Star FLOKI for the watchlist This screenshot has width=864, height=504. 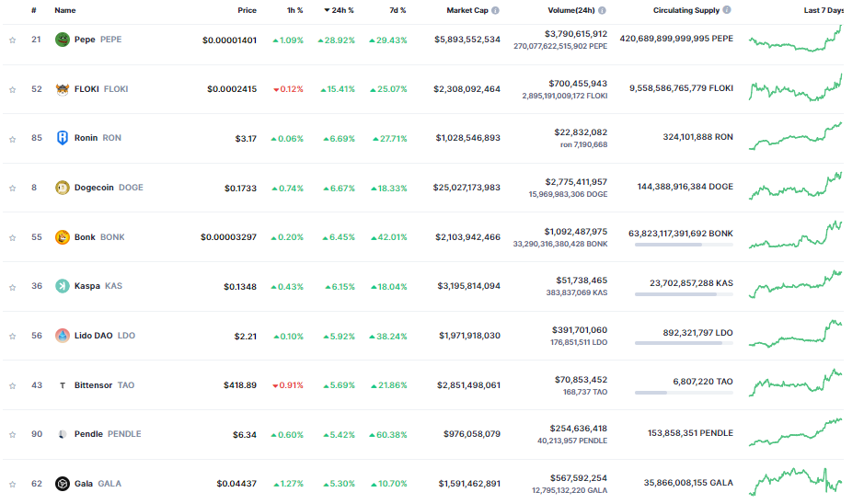tap(12, 89)
